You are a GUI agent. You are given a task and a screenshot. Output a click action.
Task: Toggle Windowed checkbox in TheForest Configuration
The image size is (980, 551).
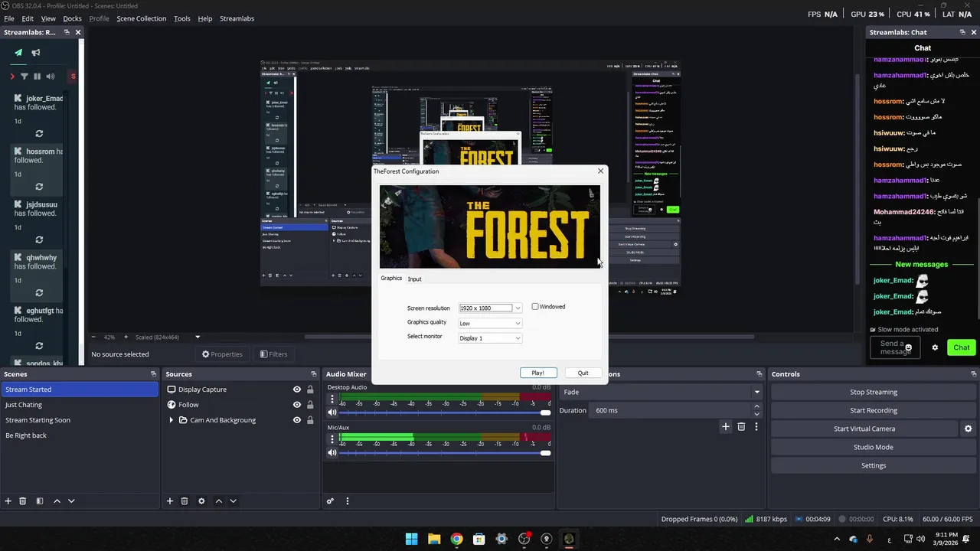click(535, 307)
